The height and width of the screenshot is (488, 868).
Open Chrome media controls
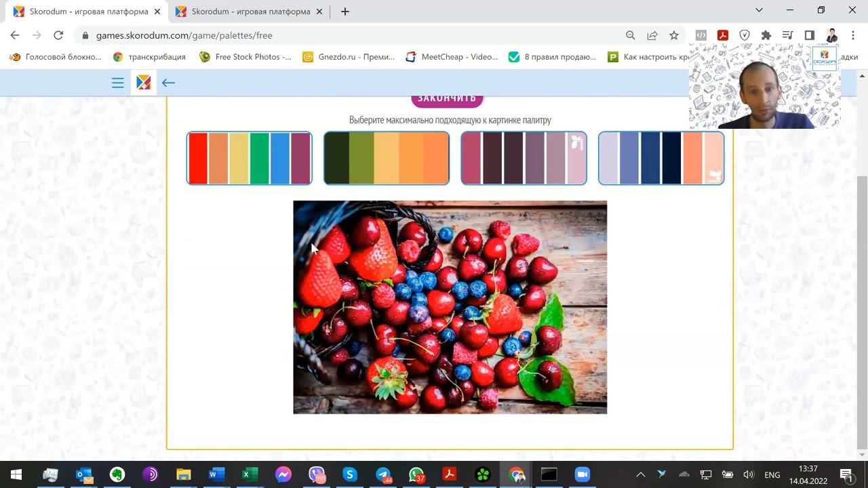pos(787,35)
